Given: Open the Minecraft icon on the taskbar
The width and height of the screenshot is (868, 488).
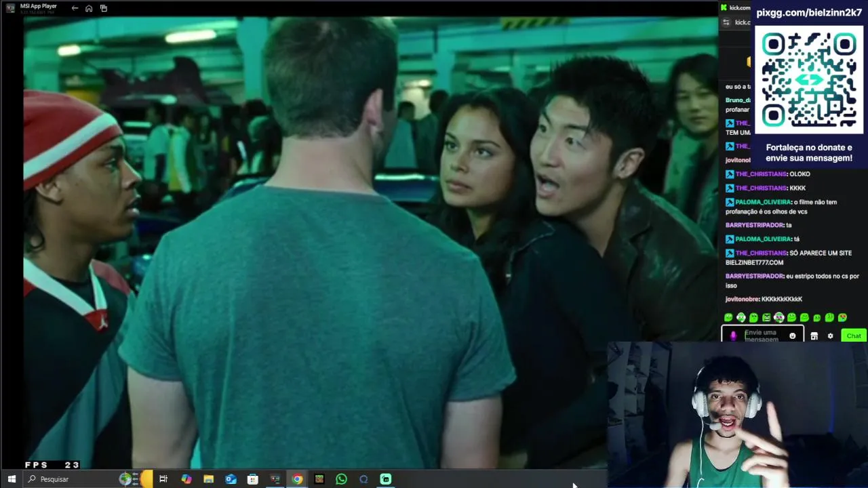Looking at the screenshot, I should [319, 479].
